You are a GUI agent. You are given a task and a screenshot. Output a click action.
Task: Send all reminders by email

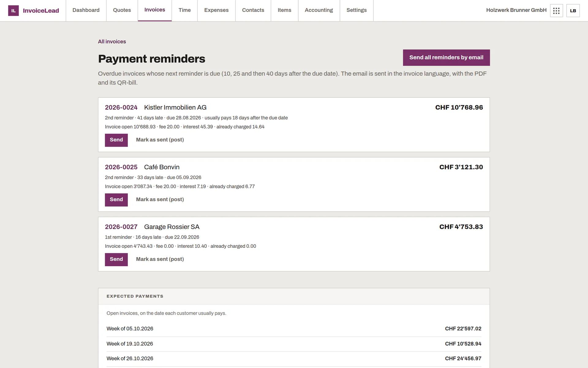click(446, 58)
